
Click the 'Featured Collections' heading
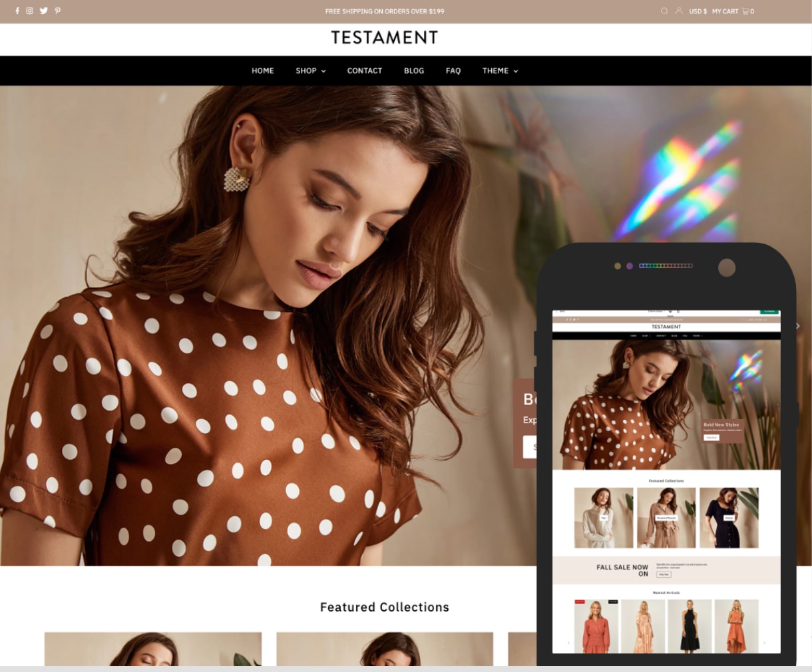pos(385,607)
